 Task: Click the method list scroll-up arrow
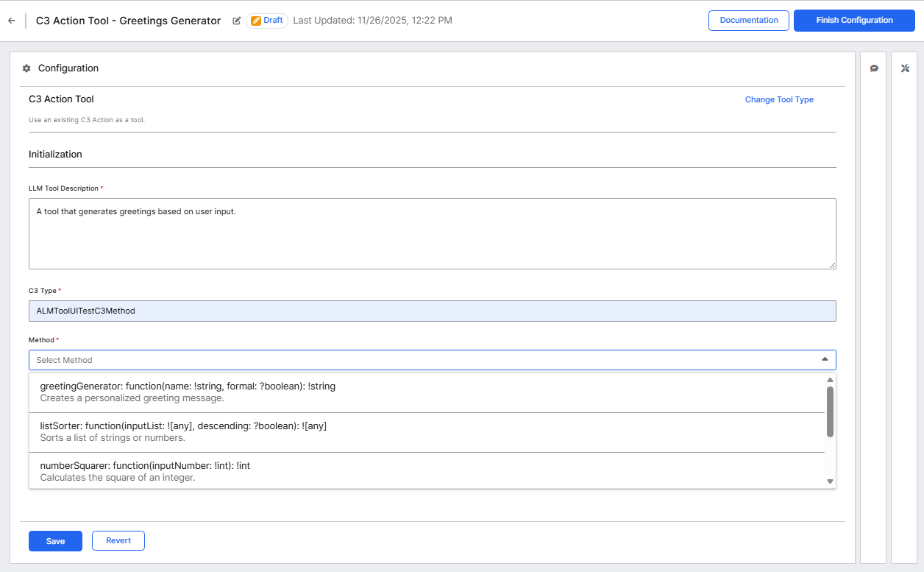click(830, 380)
